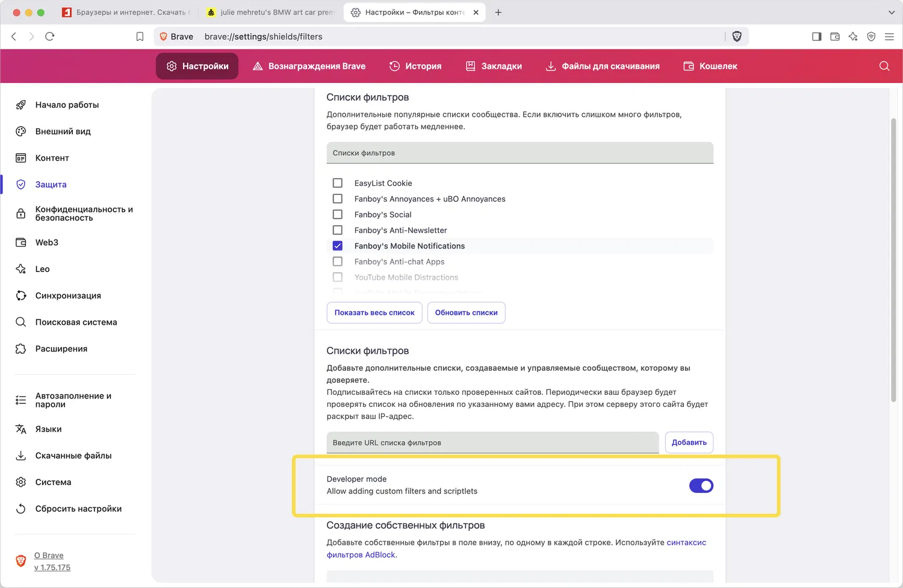Open Настройки in the top navigation

197,66
